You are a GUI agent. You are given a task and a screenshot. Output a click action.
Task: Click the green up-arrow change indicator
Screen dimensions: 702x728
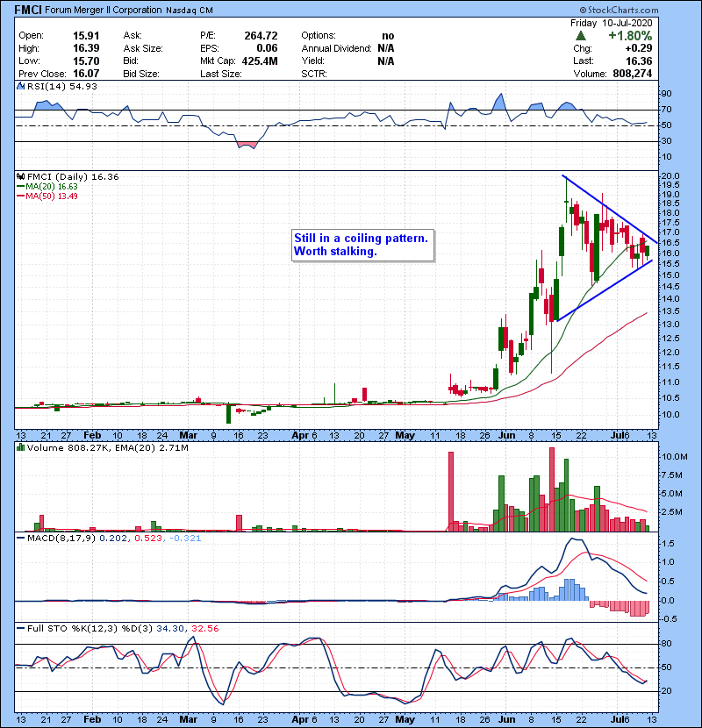[x=581, y=35]
